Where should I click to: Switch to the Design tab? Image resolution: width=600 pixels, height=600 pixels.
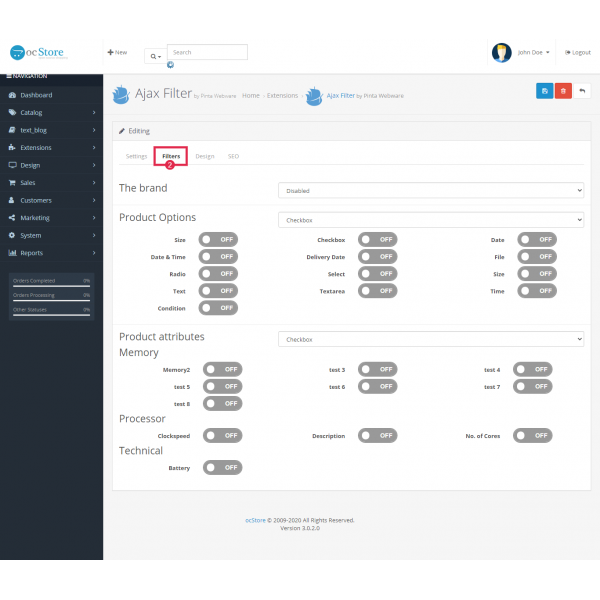pos(204,157)
